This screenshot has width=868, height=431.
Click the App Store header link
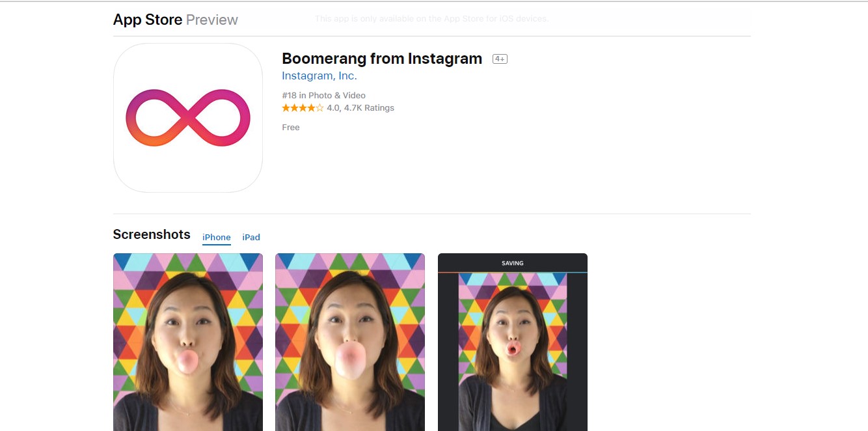coord(148,20)
